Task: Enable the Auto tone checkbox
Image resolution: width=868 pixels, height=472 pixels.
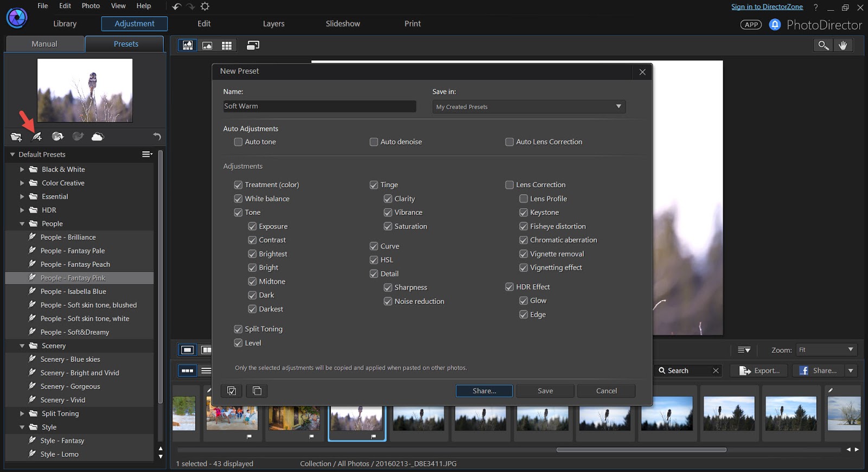Action: pyautogui.click(x=238, y=142)
